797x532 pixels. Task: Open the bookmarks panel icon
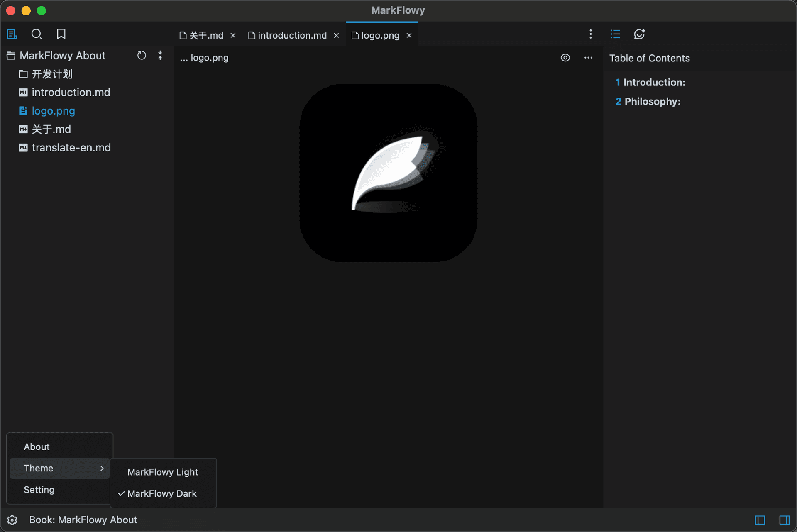coord(61,34)
